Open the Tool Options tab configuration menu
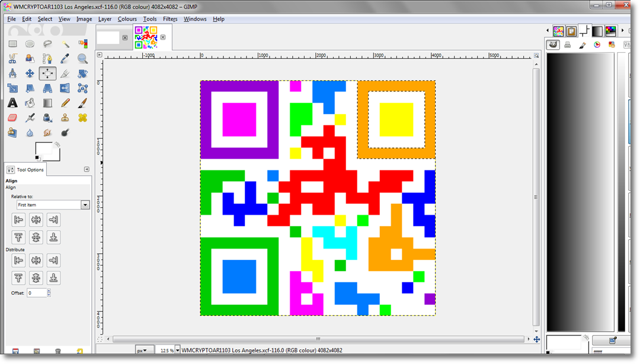Screen dimensions: 640x364 87,169
